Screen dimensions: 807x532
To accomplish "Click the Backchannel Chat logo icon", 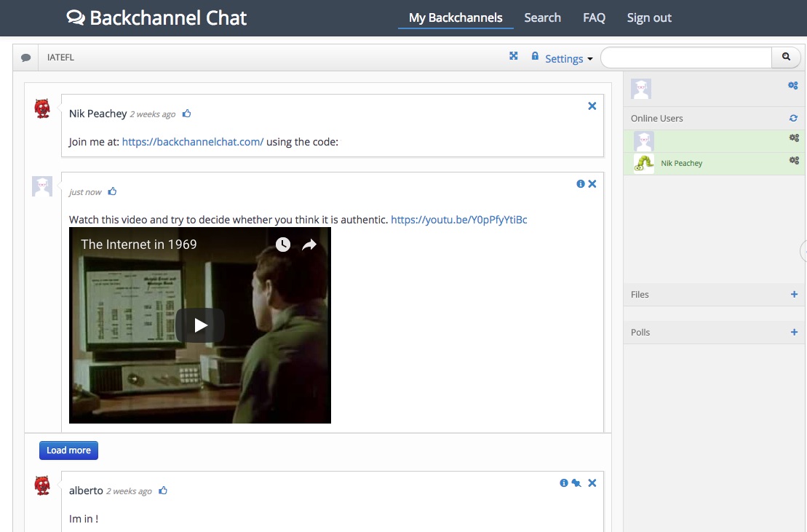I will (76, 17).
